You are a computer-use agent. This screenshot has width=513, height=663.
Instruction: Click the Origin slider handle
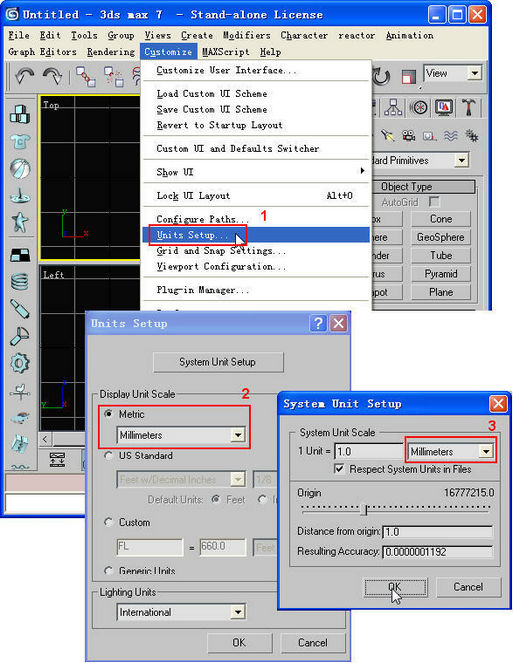[x=366, y=510]
